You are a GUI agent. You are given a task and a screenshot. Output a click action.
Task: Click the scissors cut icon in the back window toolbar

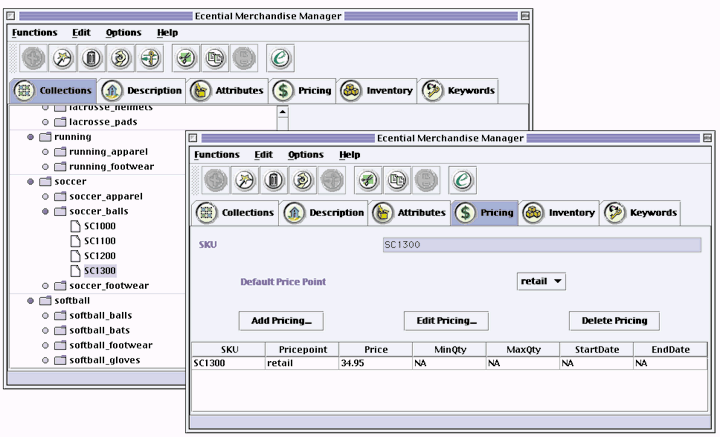186,58
